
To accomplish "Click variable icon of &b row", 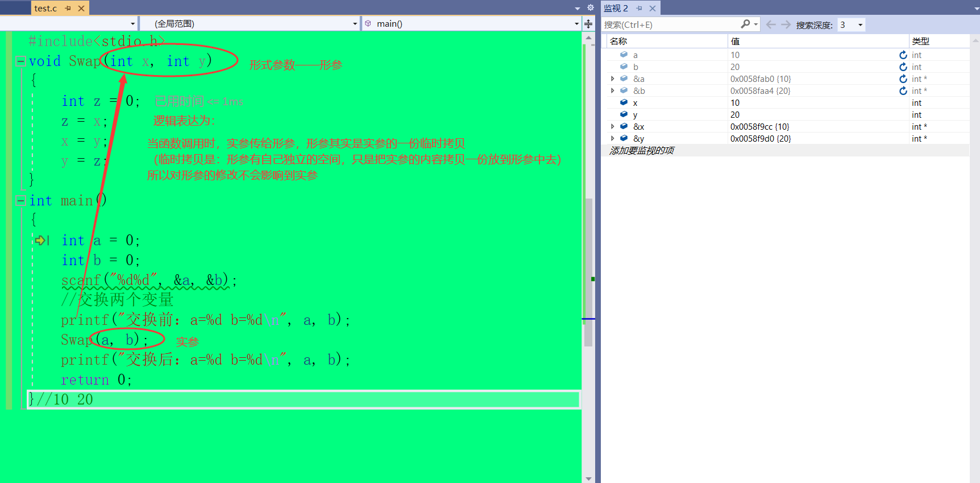I will pyautogui.click(x=624, y=90).
